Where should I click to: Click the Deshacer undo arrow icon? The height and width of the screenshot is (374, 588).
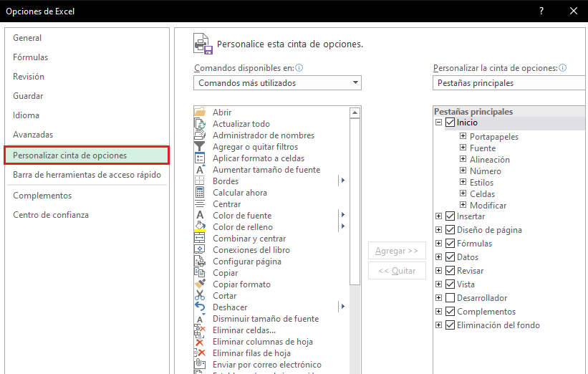click(200, 307)
